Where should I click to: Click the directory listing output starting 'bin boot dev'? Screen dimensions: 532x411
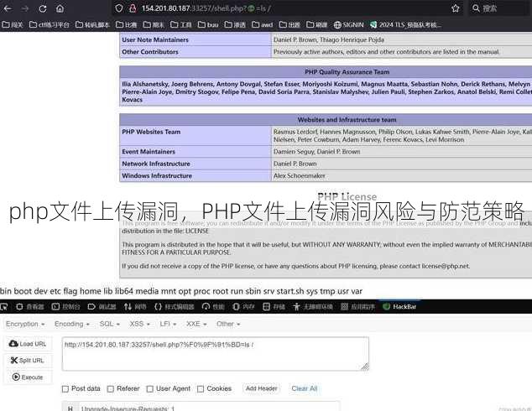pyautogui.click(x=181, y=291)
